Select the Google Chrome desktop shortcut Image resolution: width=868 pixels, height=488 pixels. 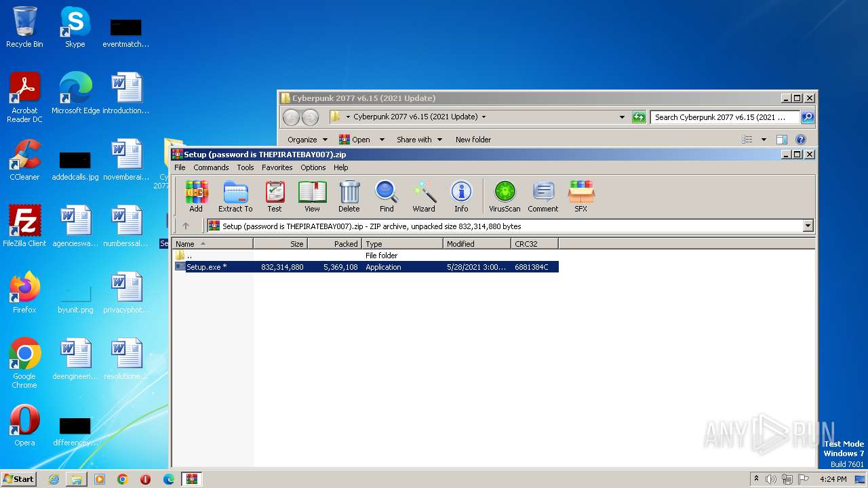[24, 363]
